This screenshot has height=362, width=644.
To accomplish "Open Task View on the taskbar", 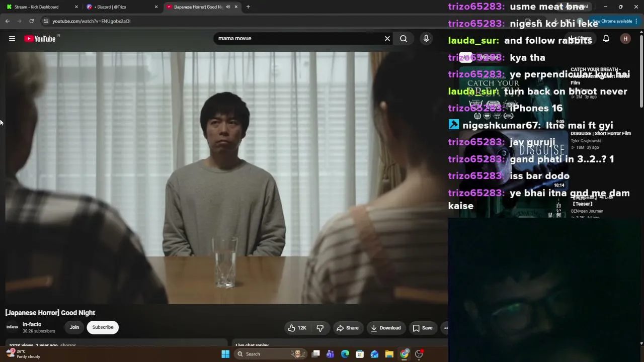I will point(316,354).
